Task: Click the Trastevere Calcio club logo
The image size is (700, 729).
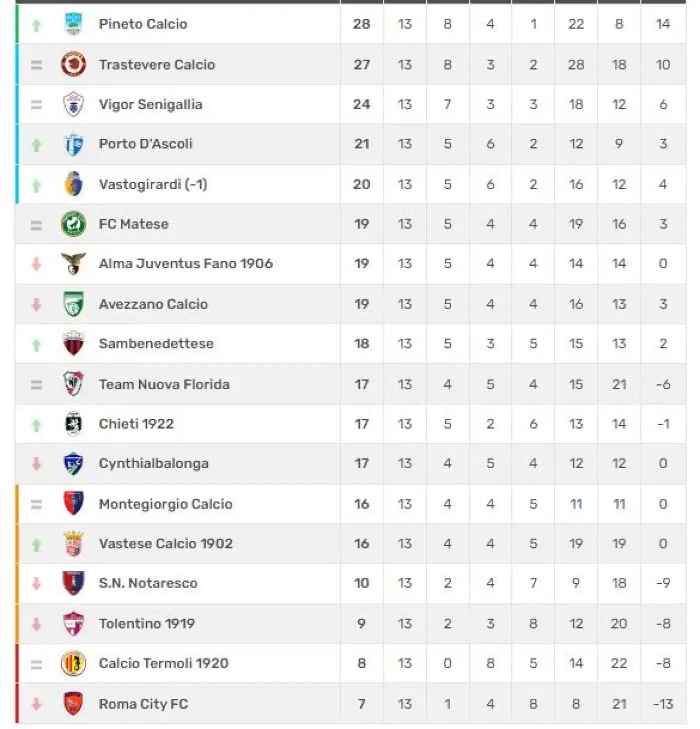Action: (x=73, y=65)
